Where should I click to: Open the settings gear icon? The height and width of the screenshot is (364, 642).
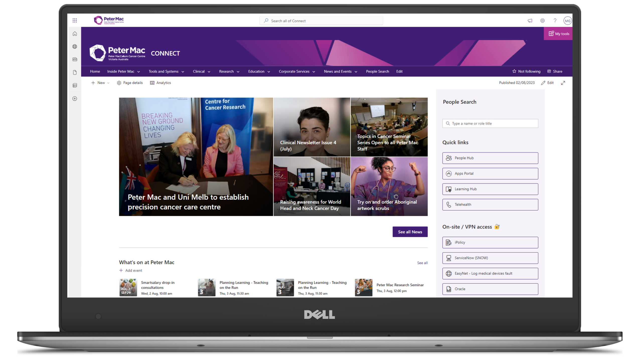point(542,21)
